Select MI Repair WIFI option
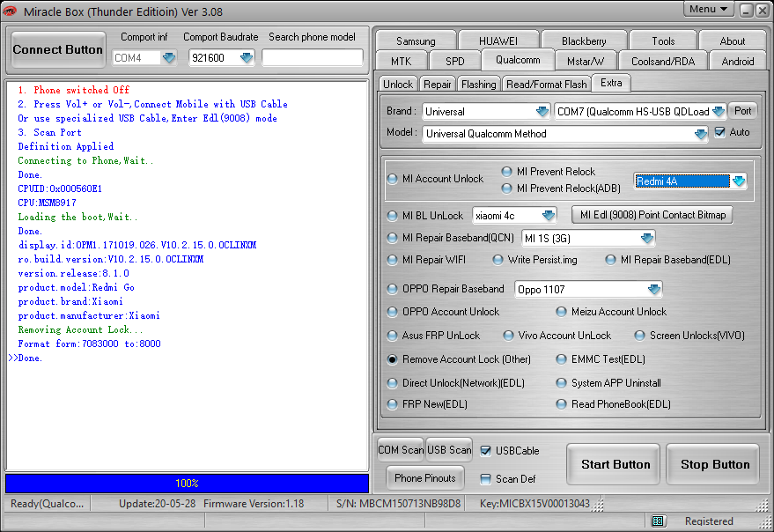 pyautogui.click(x=393, y=260)
